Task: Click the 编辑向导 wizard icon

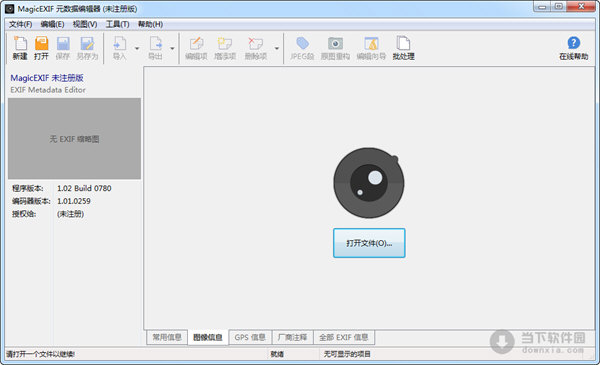Action: point(371,48)
